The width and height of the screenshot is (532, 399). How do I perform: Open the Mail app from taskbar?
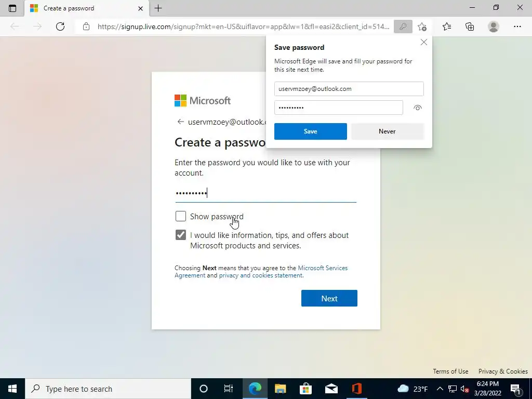point(331,389)
